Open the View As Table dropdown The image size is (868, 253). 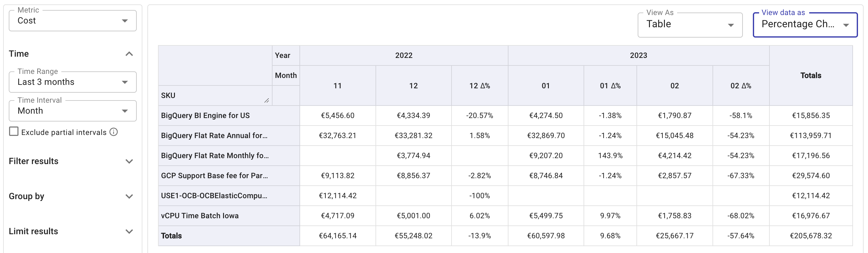(x=690, y=25)
